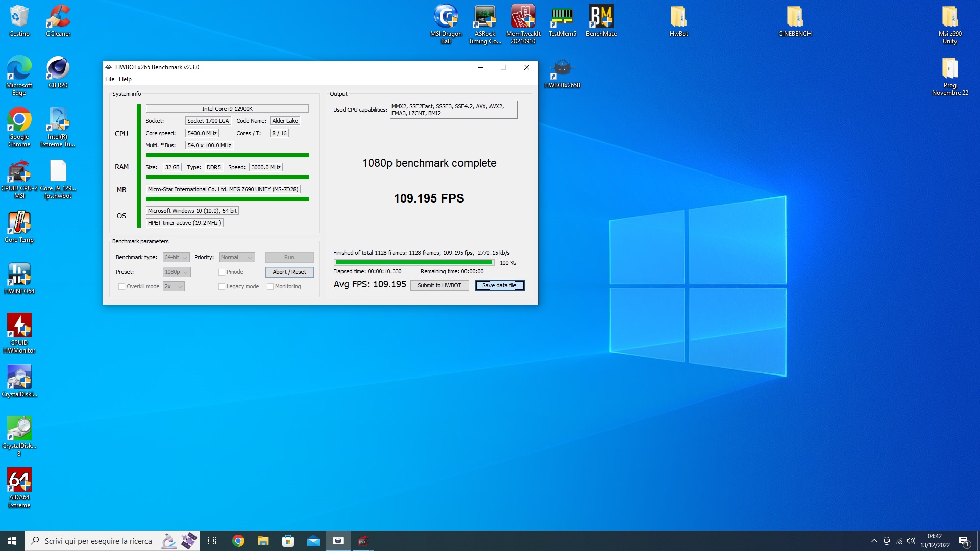The image size is (980, 551).
Task: Click the 3000.0 MHz RAM speed value
Action: 266,167
